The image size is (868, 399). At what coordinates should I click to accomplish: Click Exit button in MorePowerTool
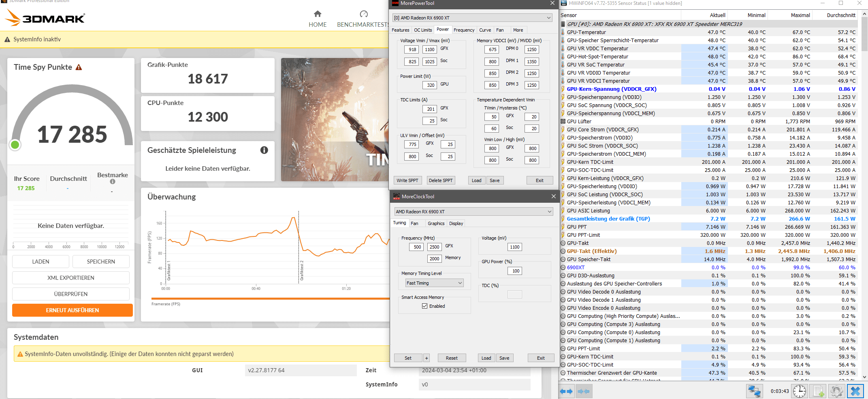coord(540,180)
